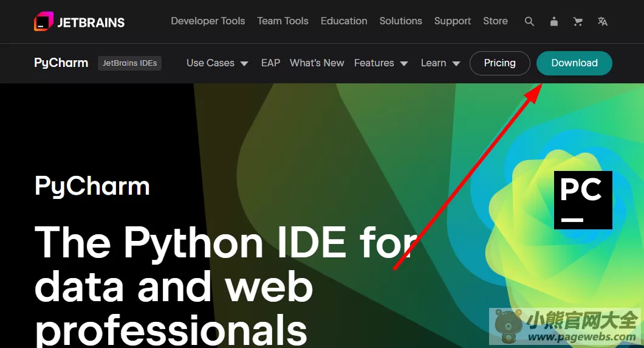The width and height of the screenshot is (644, 348).
Task: Expand the Use Cases dropdown
Action: tap(218, 63)
